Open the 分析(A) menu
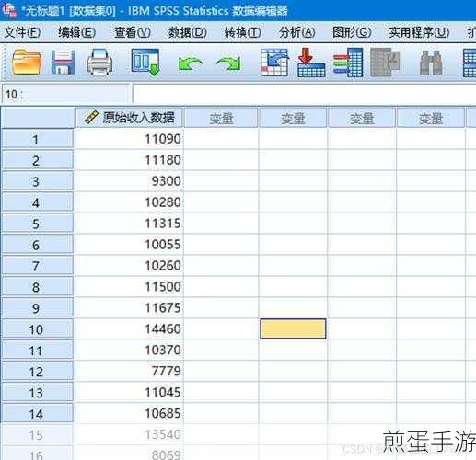 pyautogui.click(x=297, y=32)
